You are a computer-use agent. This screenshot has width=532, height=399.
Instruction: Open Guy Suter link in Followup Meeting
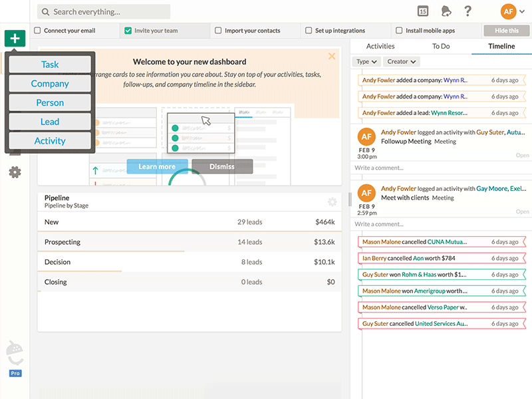[x=490, y=132]
